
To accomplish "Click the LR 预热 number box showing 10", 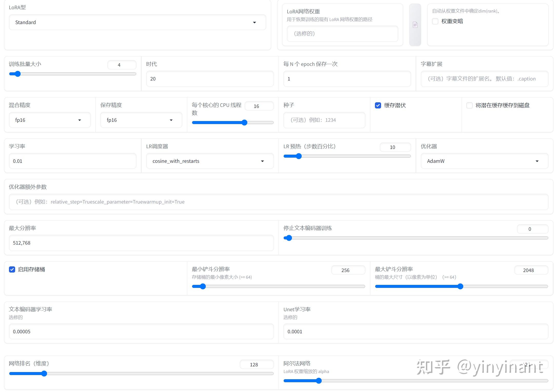I will (x=395, y=147).
